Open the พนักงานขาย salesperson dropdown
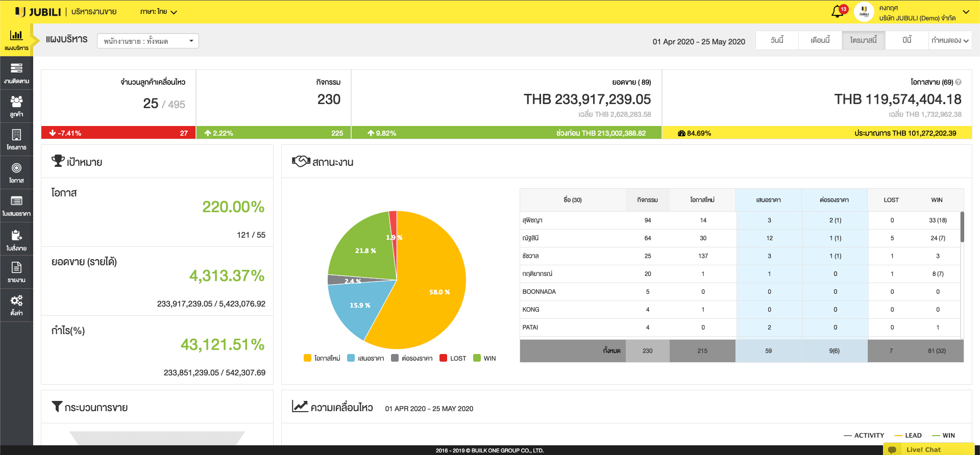The image size is (980, 455). pyautogui.click(x=148, y=41)
